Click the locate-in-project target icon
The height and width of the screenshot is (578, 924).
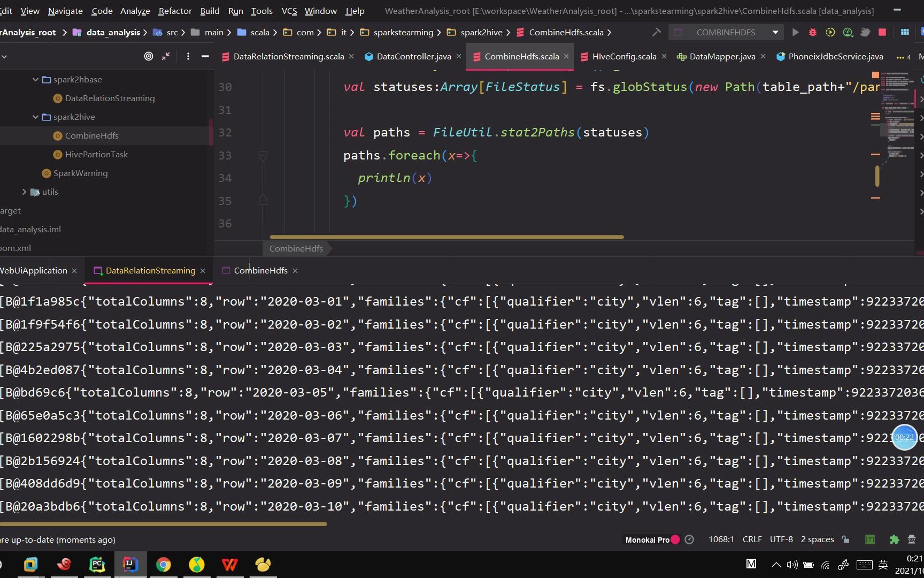tap(149, 56)
